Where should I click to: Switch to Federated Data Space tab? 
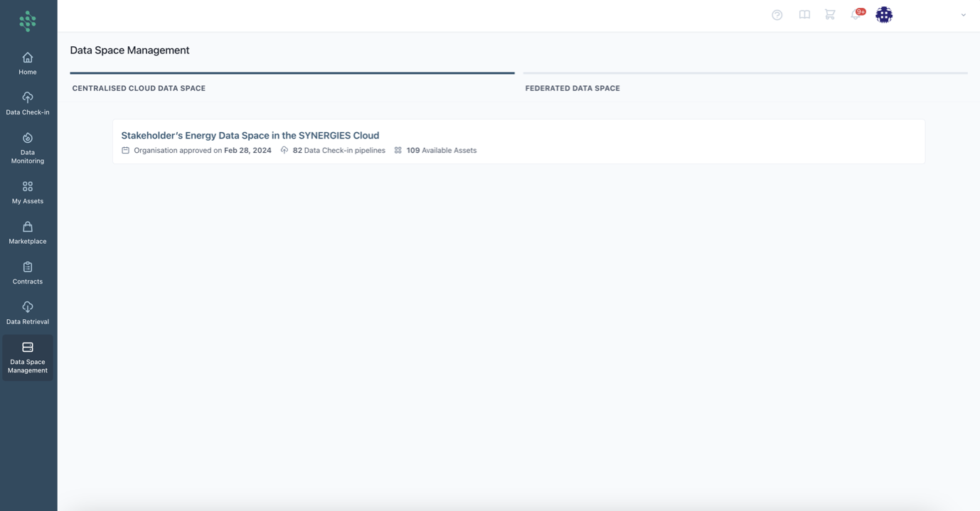point(572,88)
